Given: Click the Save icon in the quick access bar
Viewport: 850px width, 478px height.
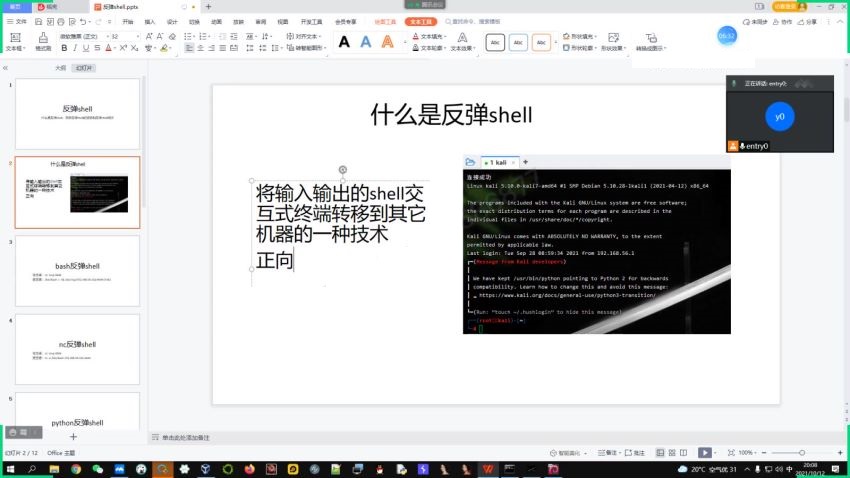Looking at the screenshot, I should pyautogui.click(x=38, y=22).
